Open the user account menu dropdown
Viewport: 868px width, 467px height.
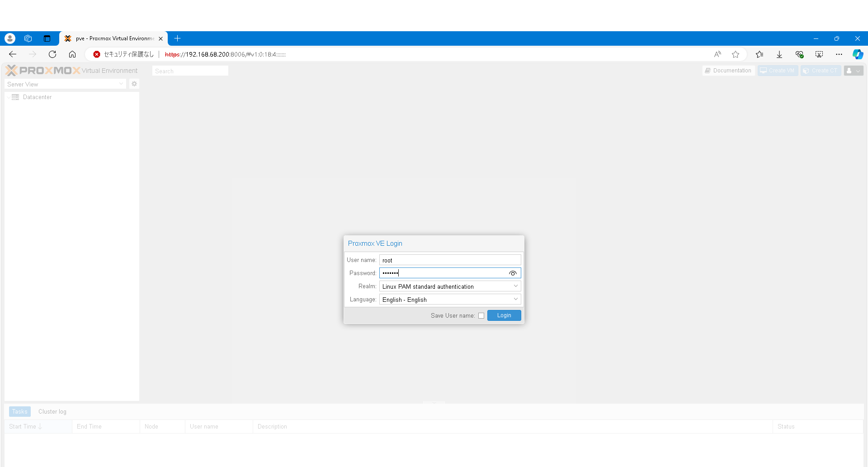854,71
